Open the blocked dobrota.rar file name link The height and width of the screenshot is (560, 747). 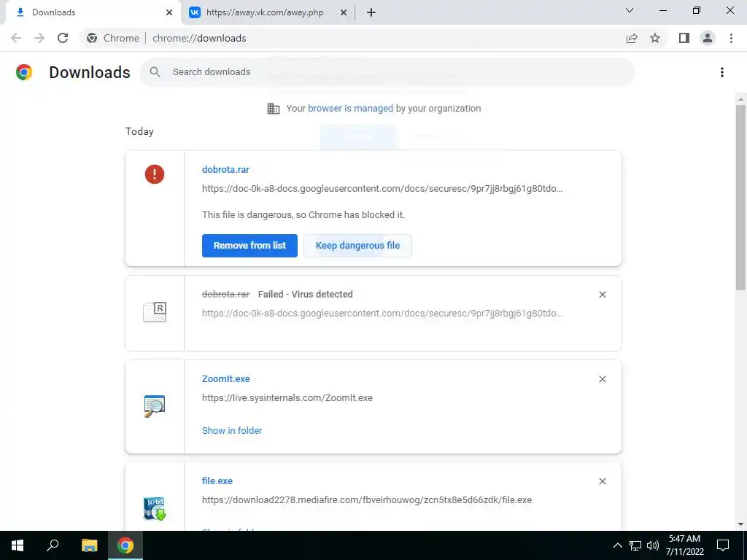click(226, 169)
